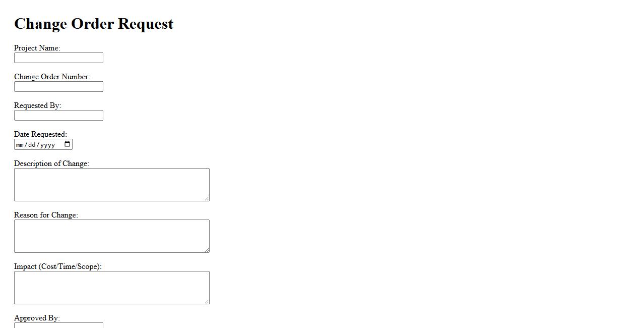Select the Requested By input box
Viewport: 644px width, 328px height.
tap(58, 116)
